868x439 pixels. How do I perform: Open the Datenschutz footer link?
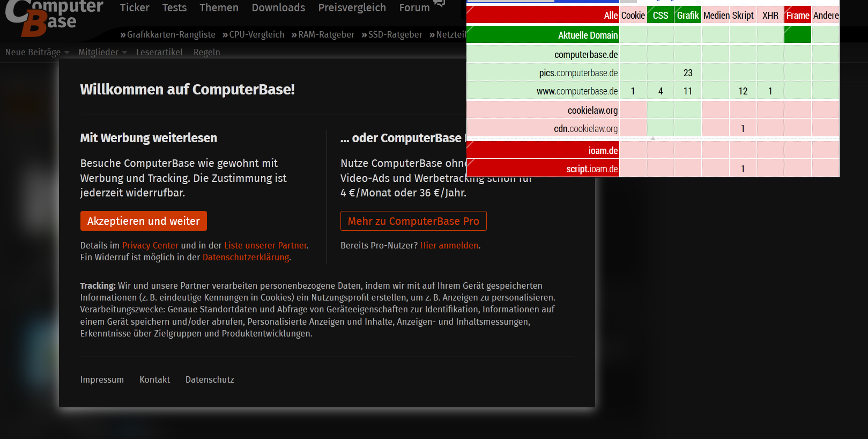210,379
